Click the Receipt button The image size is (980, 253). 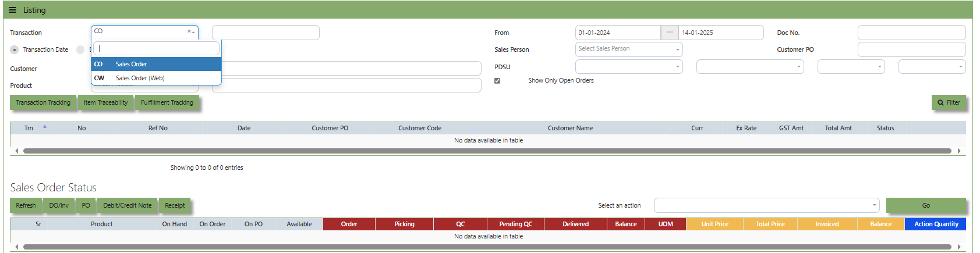click(x=175, y=205)
